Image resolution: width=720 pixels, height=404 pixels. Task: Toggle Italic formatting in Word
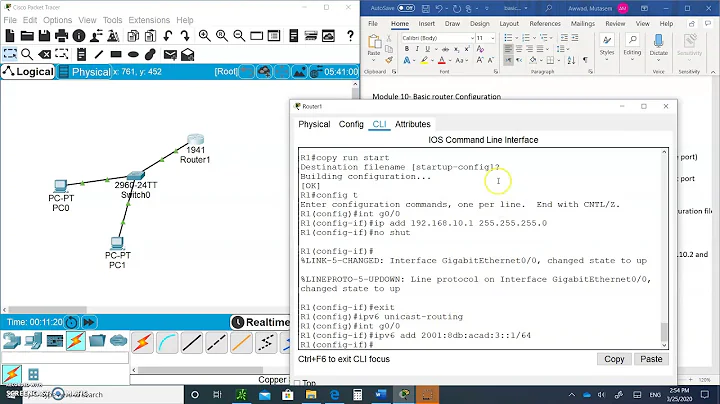417,49
